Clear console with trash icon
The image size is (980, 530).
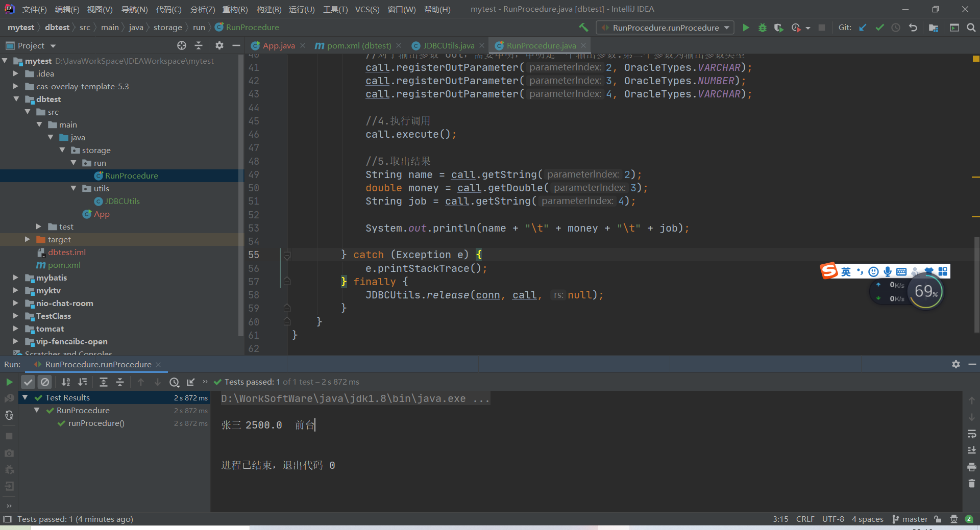972,483
